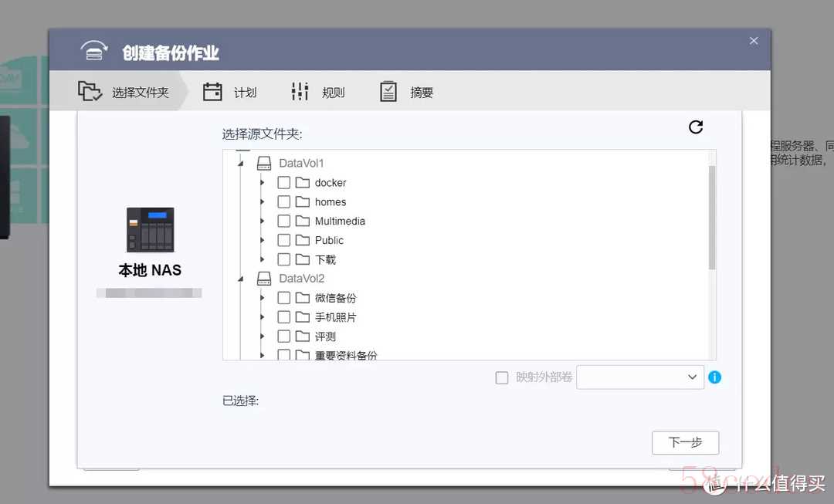This screenshot has width=834, height=504.
Task: Click the refresh folder list icon
Action: (x=696, y=127)
